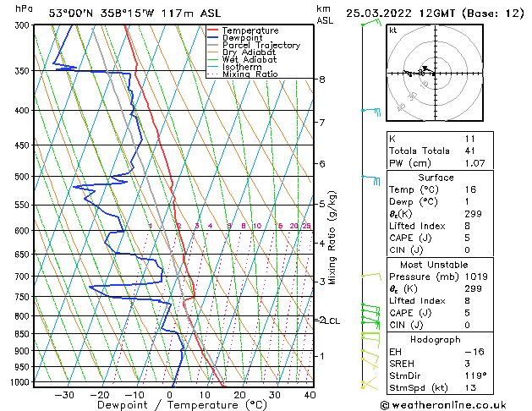Click the 950 hPa pressure label
This screenshot has width=532, height=411.
click(24, 367)
